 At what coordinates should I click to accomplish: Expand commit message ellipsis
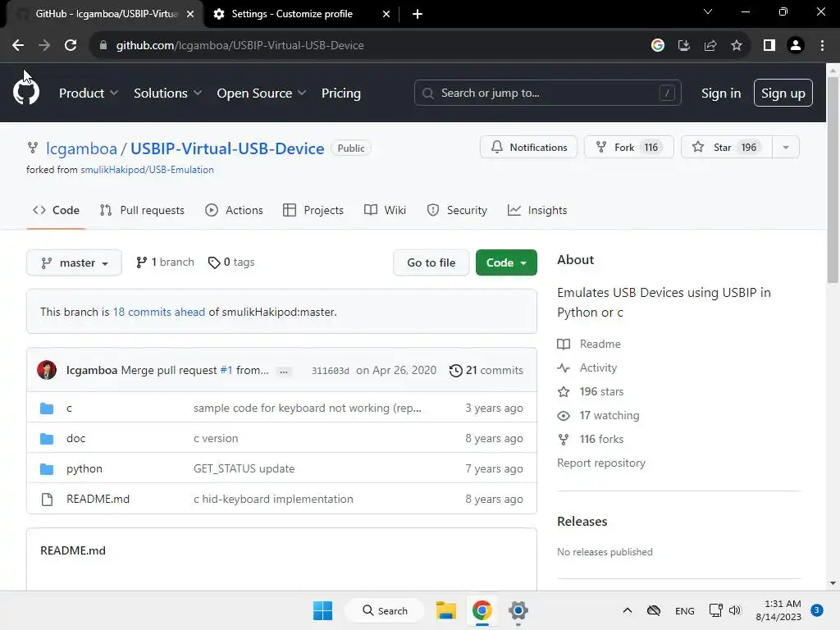283,371
